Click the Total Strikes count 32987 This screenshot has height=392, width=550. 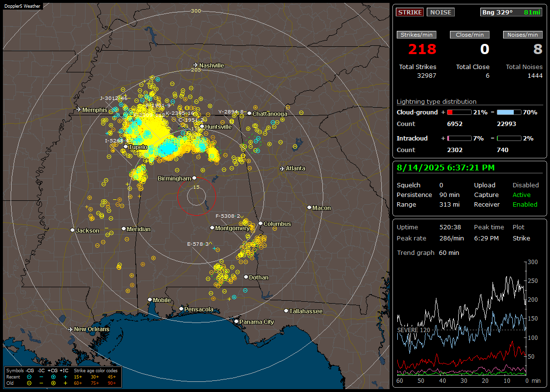coord(427,76)
